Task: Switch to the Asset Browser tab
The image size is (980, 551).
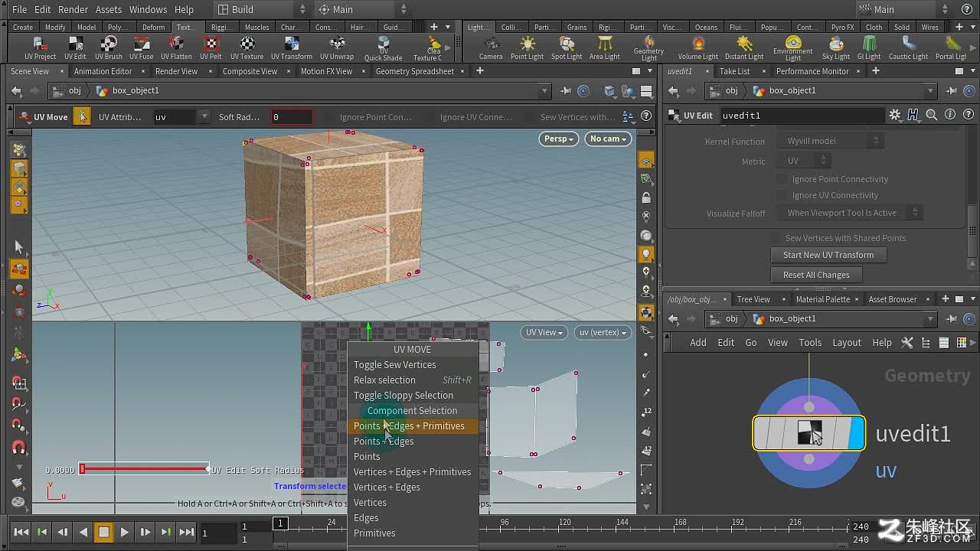Action: [892, 299]
